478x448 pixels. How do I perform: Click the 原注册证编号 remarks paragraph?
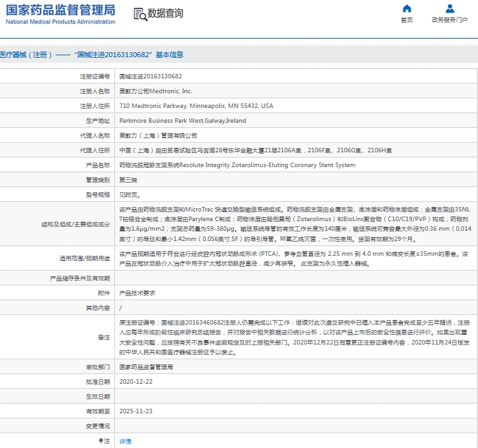tap(294, 337)
